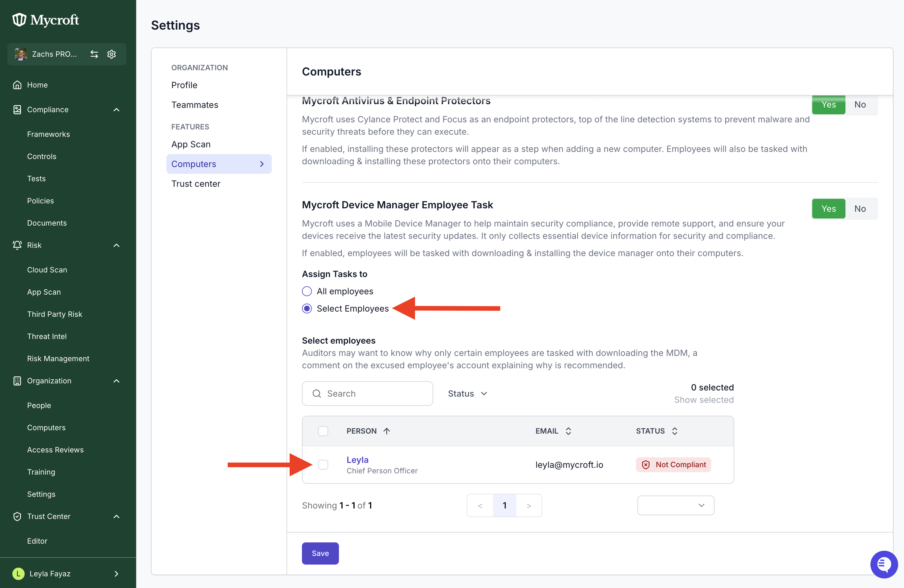Check the checkbox next to Leyla
This screenshot has height=588, width=904.
[x=323, y=464]
